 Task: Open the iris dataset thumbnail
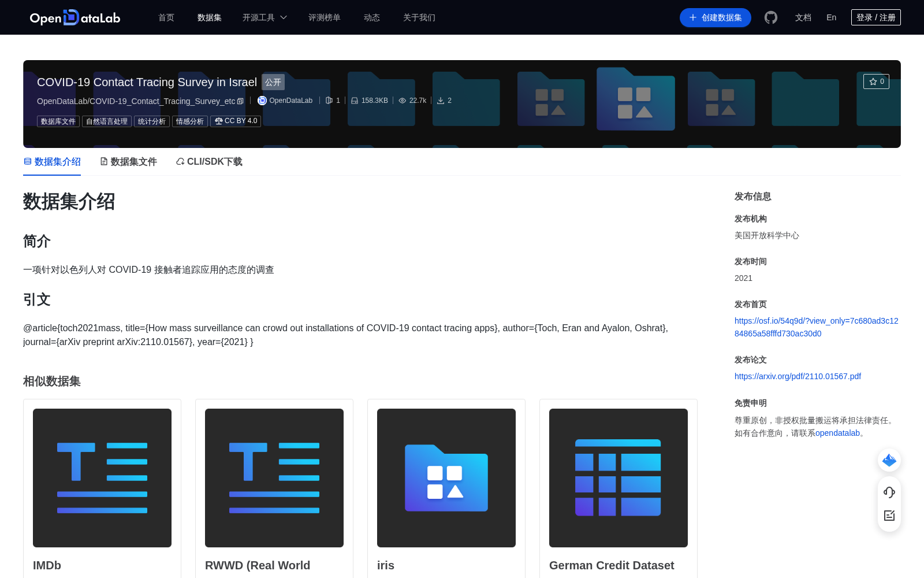click(x=446, y=478)
